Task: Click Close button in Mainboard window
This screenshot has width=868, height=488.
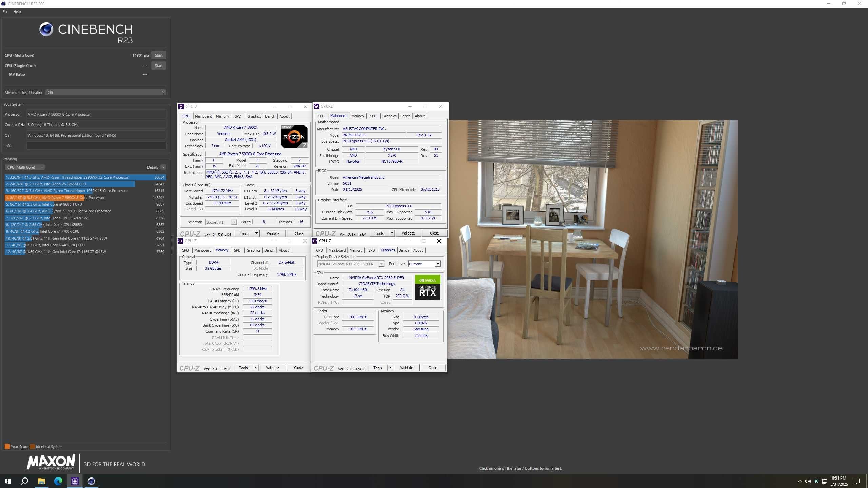Action: 434,233
